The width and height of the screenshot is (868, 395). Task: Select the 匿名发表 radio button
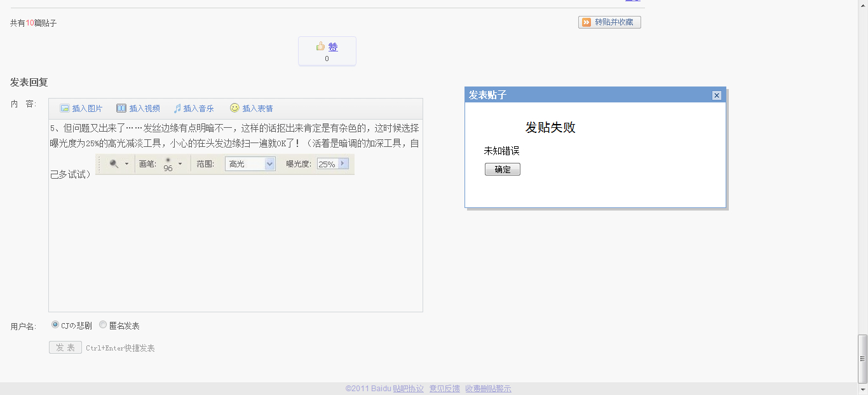pos(103,325)
